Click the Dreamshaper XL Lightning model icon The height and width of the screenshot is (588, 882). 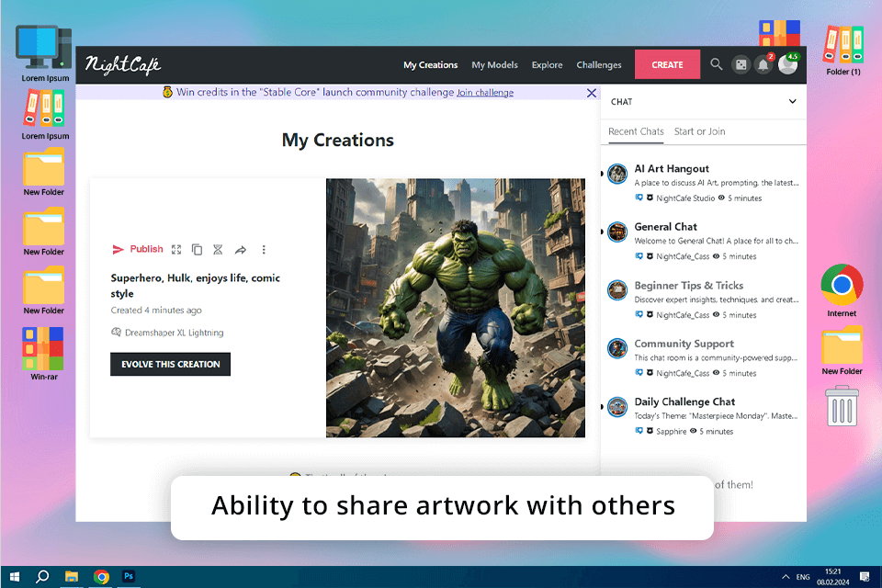click(116, 333)
